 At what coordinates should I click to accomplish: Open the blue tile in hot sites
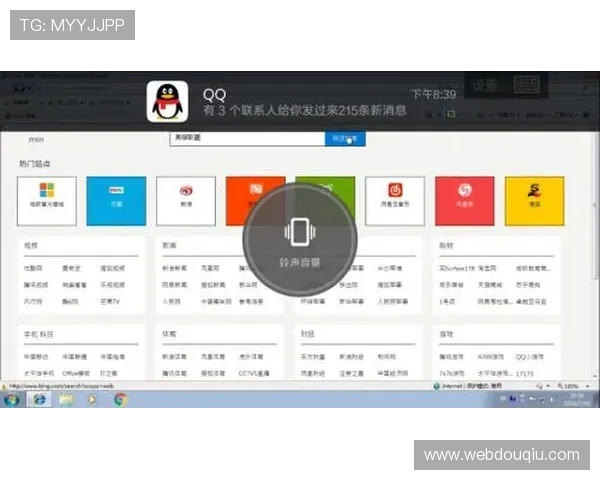click(x=116, y=201)
